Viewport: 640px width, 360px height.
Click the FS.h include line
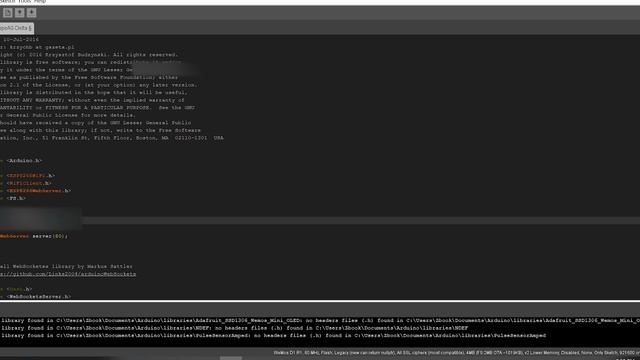(x=13, y=198)
